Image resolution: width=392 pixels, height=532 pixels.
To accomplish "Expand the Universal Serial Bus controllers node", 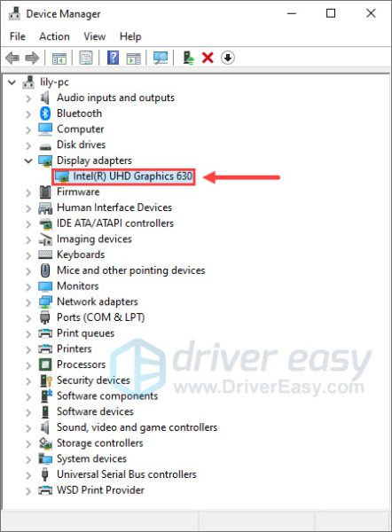I will [x=28, y=475].
